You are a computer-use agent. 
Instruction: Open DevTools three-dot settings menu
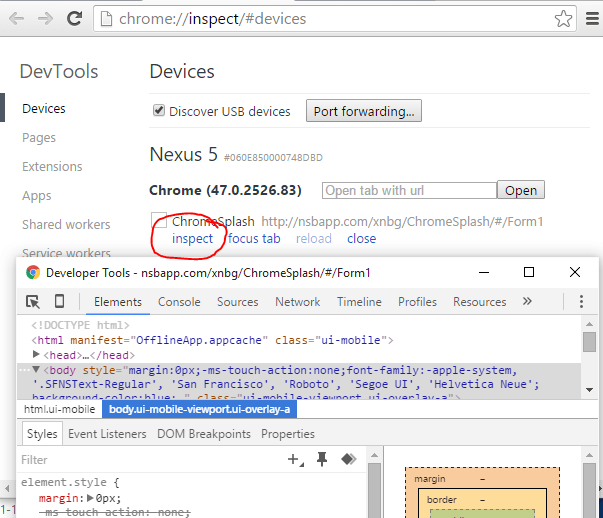click(x=581, y=301)
